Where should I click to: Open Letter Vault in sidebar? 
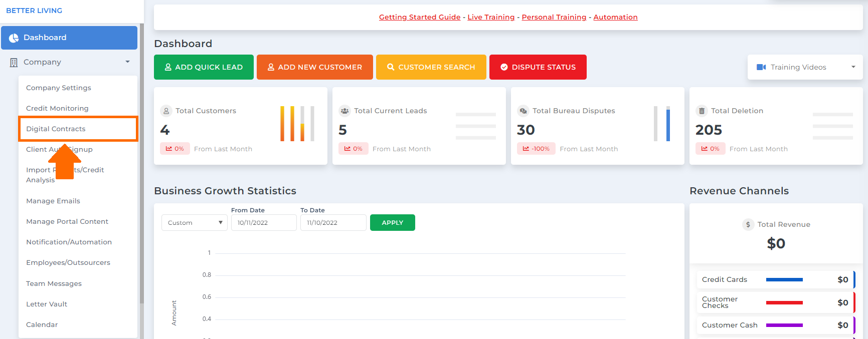point(47,304)
